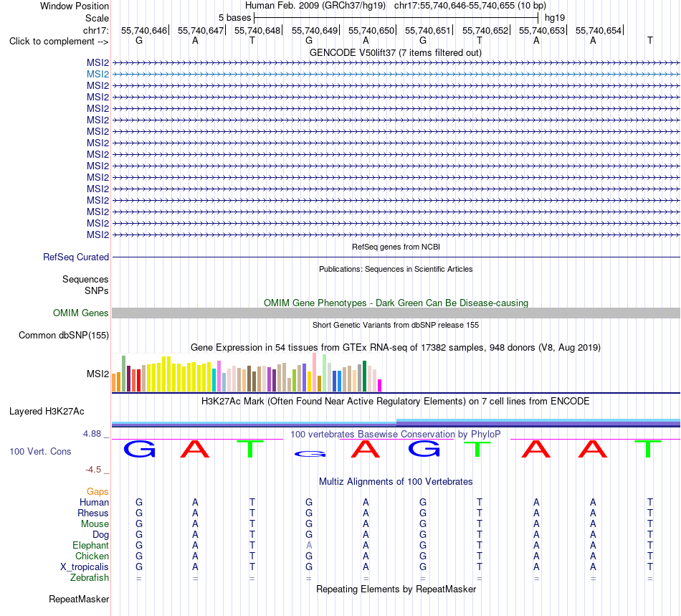The image size is (681, 616).
Task: Click coordinate label 55,740,650
Action: pyautogui.click(x=371, y=30)
